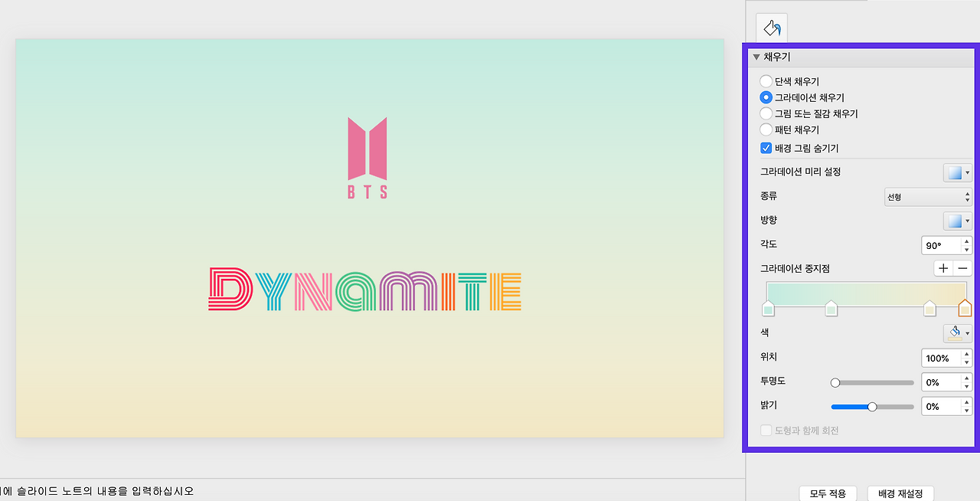Click the gradient preview bar
The height and width of the screenshot is (501, 980).
867,293
